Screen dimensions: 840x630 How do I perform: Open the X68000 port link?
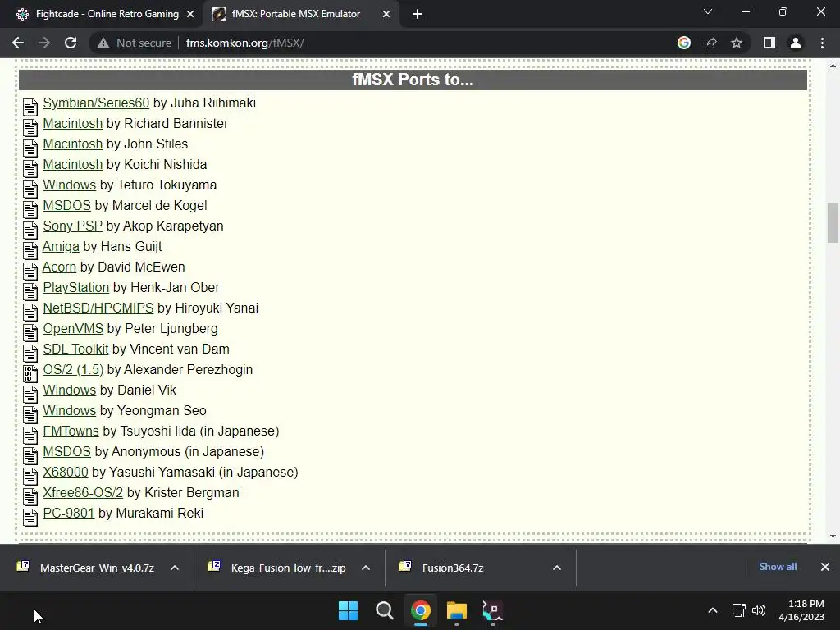click(x=66, y=472)
